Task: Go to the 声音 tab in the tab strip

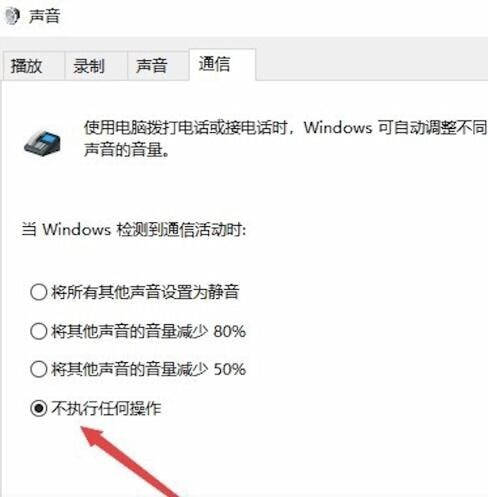Action: click(152, 66)
